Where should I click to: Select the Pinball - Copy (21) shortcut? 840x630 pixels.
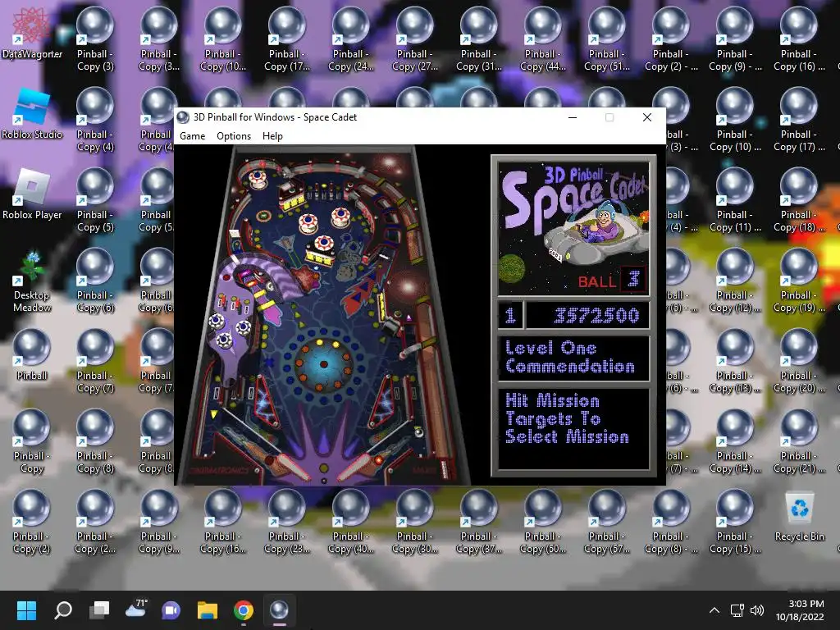point(798,441)
